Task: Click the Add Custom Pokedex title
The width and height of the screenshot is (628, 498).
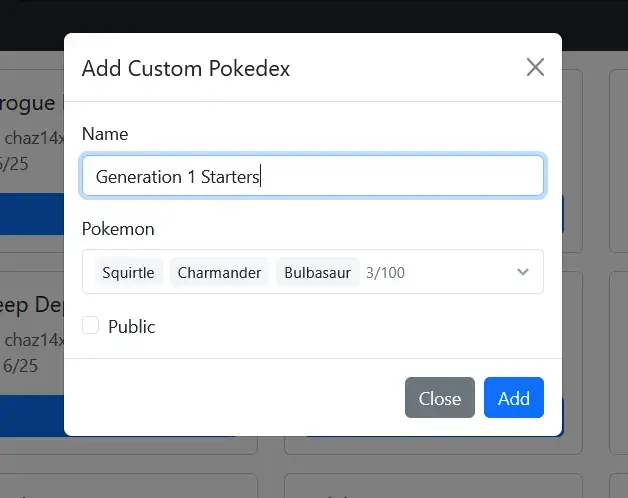Action: [186, 69]
